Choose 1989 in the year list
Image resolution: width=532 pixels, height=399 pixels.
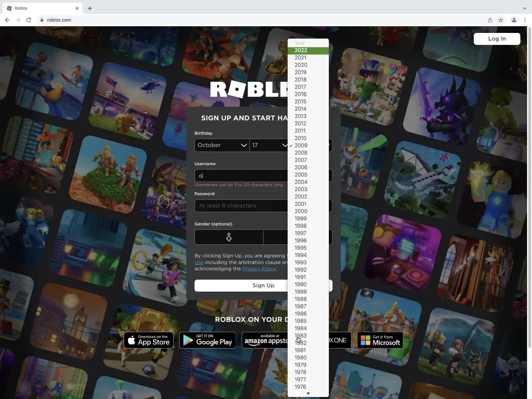pyautogui.click(x=308, y=292)
